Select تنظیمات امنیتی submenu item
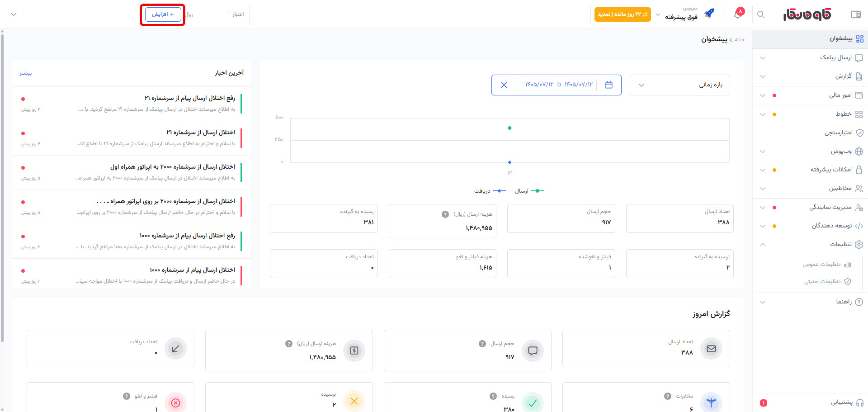The height and width of the screenshot is (412, 868). click(x=827, y=282)
